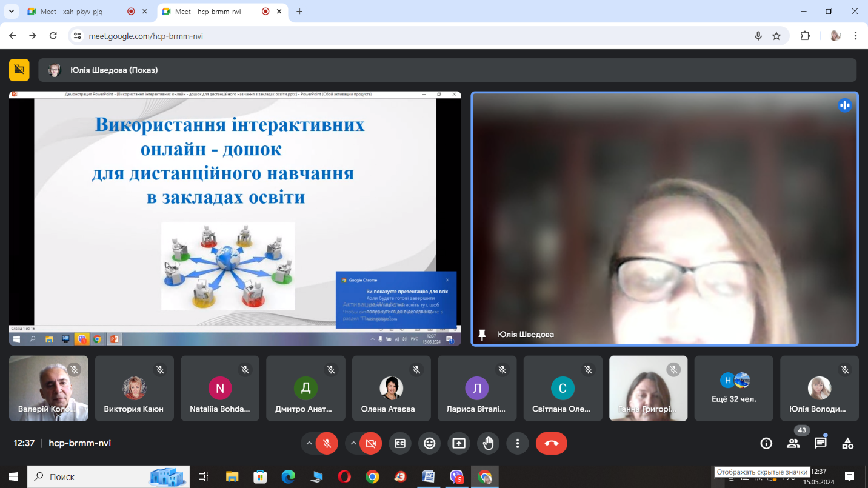Select Лариса Віталі... participant tile
This screenshot has height=488, width=868.
click(477, 388)
